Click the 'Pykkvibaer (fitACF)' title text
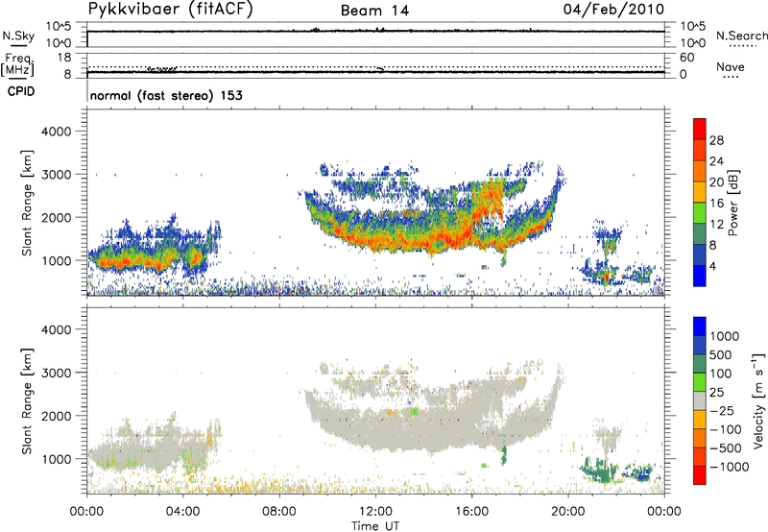768x532 pixels. tap(170, 10)
